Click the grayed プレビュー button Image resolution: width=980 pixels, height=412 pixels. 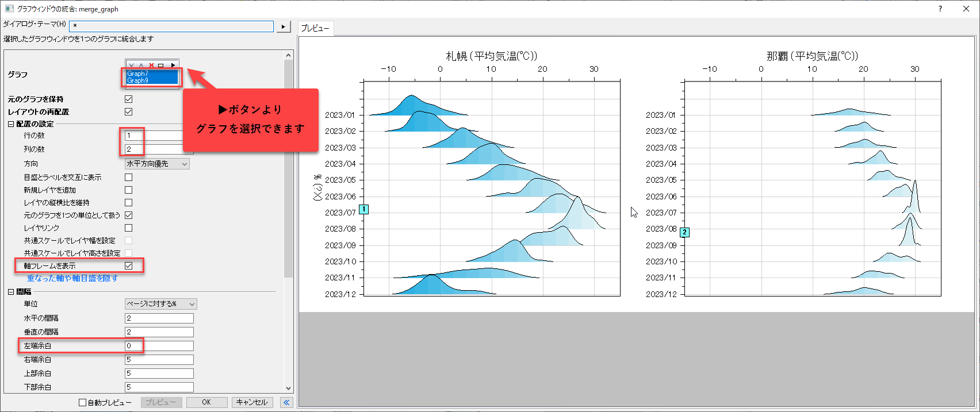(x=161, y=402)
